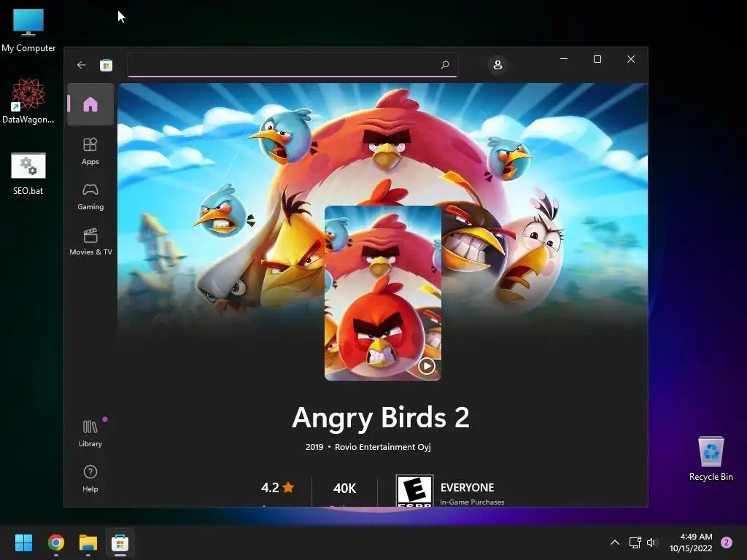Select the DataWagon desktop shortcut
Viewport: 747px width, 560px height.
tap(28, 101)
